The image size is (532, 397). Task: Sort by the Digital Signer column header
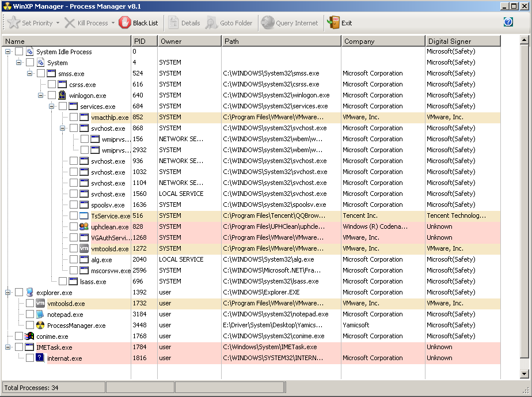(x=463, y=41)
